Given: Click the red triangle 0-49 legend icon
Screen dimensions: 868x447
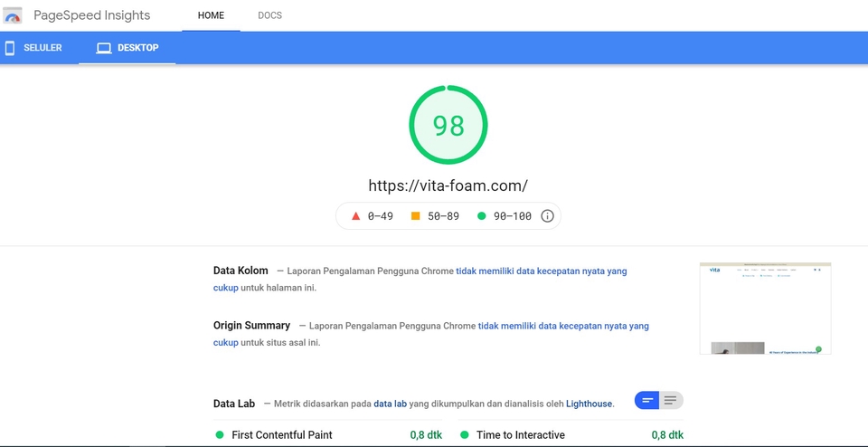Looking at the screenshot, I should pyautogui.click(x=356, y=216).
